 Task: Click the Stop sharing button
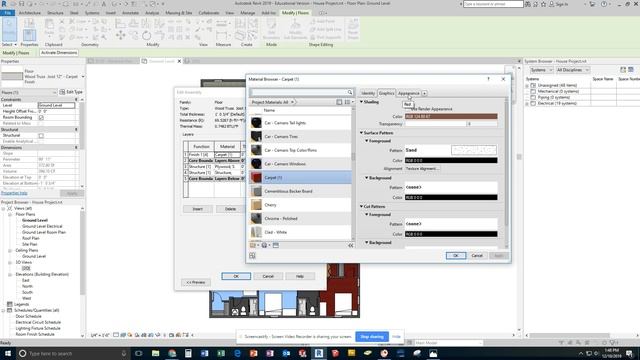point(372,337)
